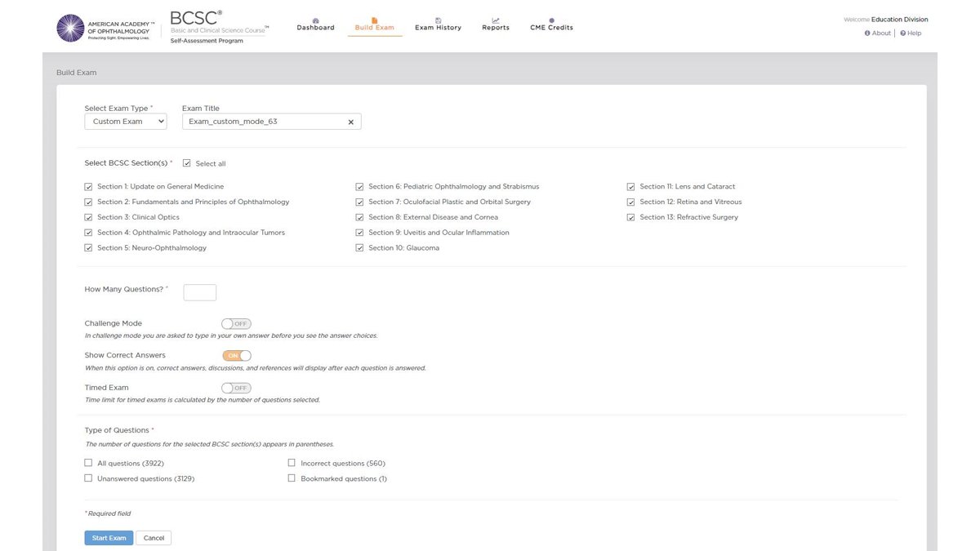Uncheck Section 1: Update on General Medicine
Viewport: 980px width, 551px height.
(88, 186)
